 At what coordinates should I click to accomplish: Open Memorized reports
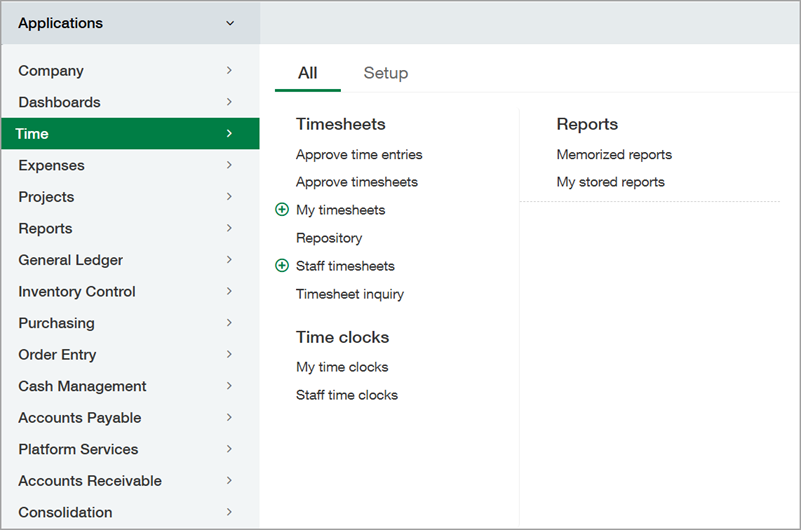click(614, 155)
